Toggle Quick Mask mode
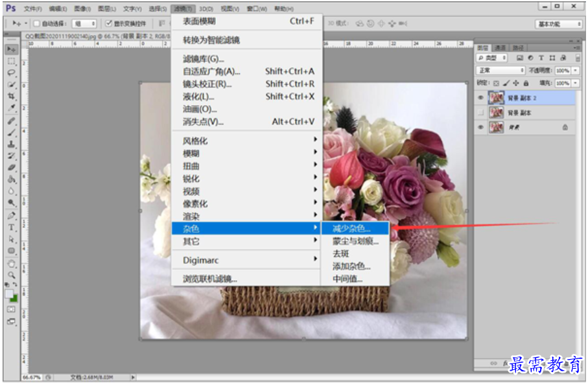Viewport: 588px width, 385px height. tap(12, 309)
